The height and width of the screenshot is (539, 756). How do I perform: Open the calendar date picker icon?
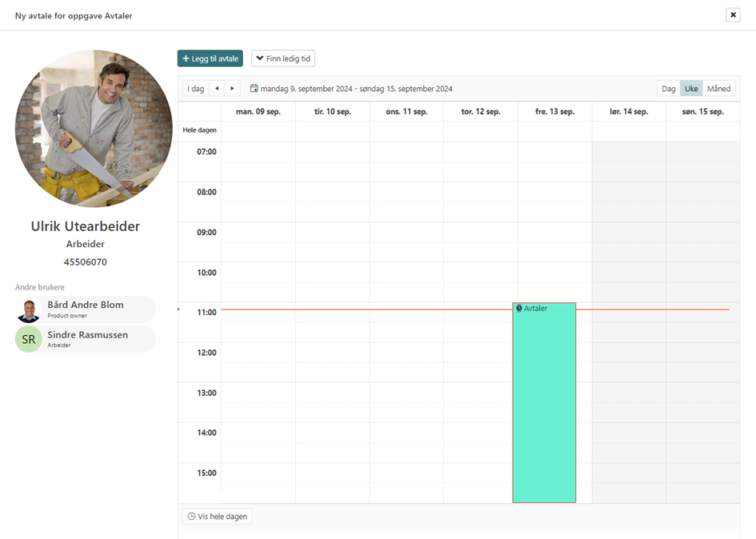254,89
